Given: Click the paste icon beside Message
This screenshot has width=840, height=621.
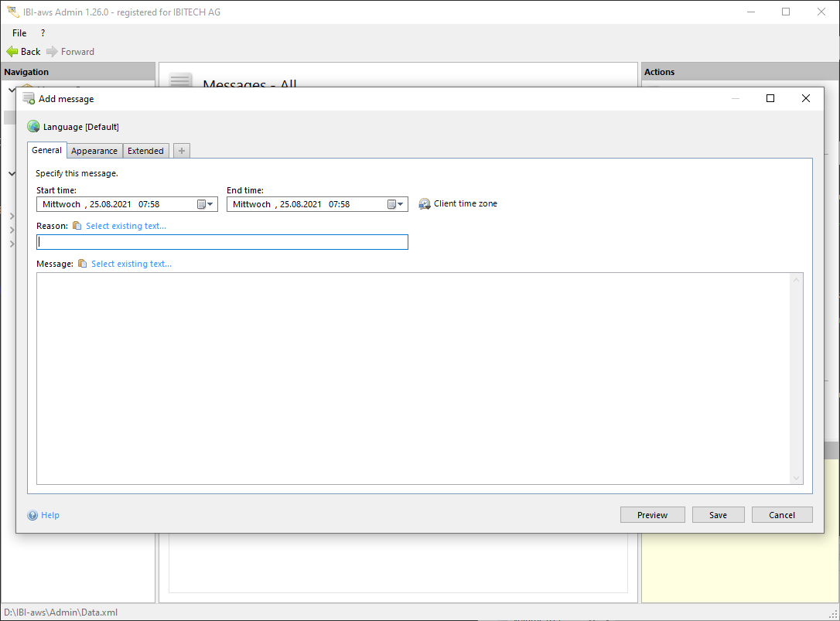Looking at the screenshot, I should pos(82,264).
